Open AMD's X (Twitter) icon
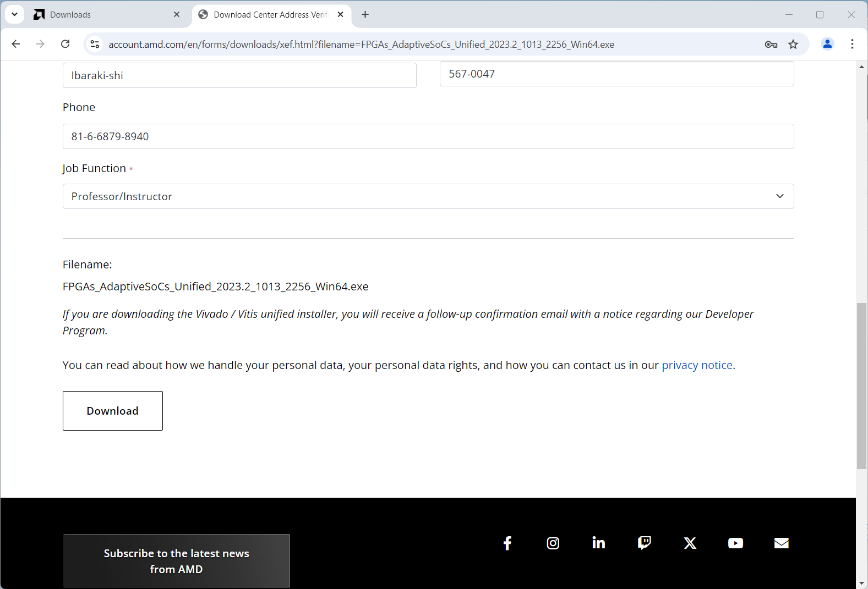Viewport: 868px width, 589px height. coord(690,543)
